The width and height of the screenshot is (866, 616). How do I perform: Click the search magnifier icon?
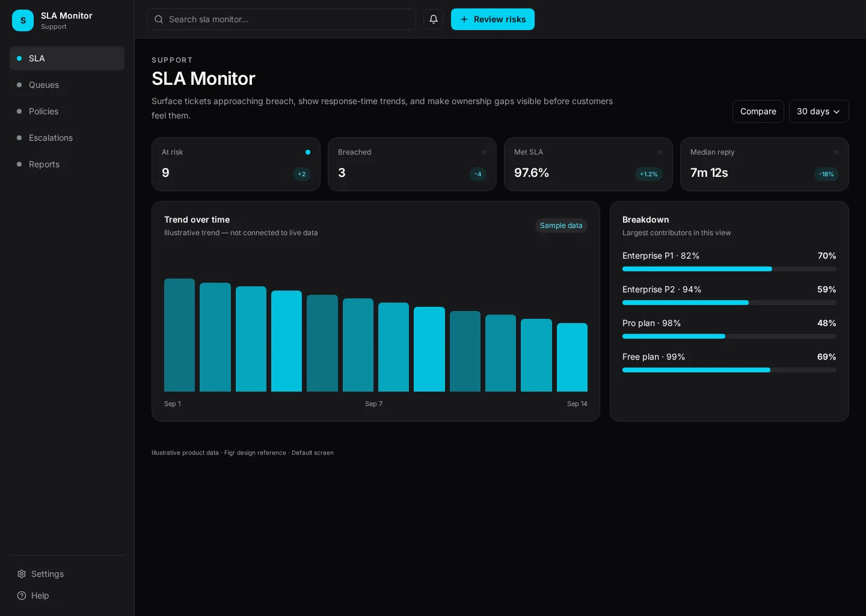coord(159,19)
